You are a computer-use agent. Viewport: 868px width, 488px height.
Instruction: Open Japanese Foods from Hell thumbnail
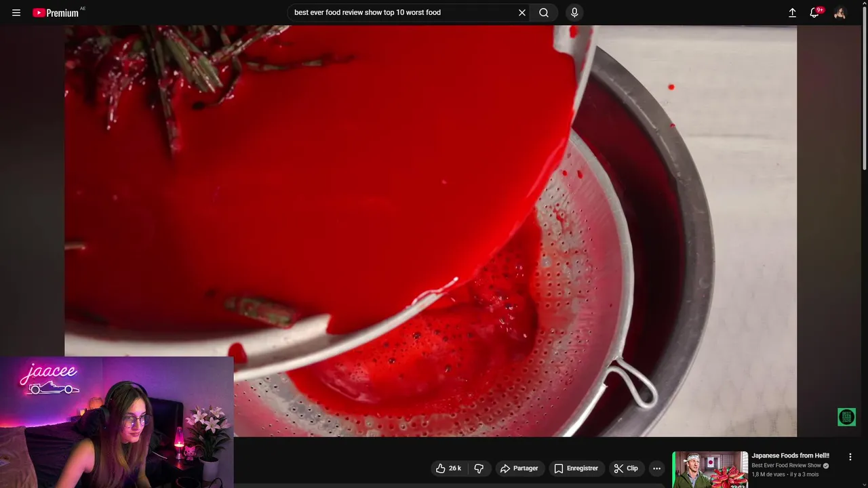click(x=710, y=470)
